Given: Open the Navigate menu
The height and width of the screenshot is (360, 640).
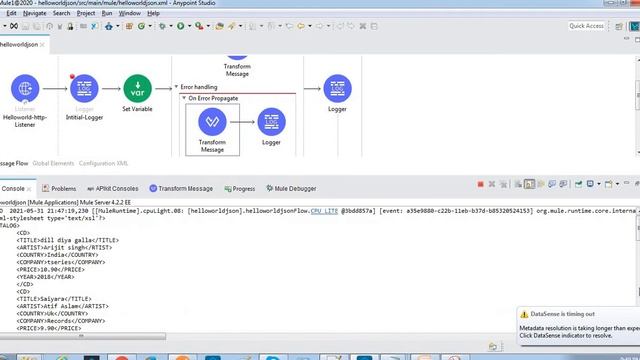Looking at the screenshot, I should (x=35, y=13).
